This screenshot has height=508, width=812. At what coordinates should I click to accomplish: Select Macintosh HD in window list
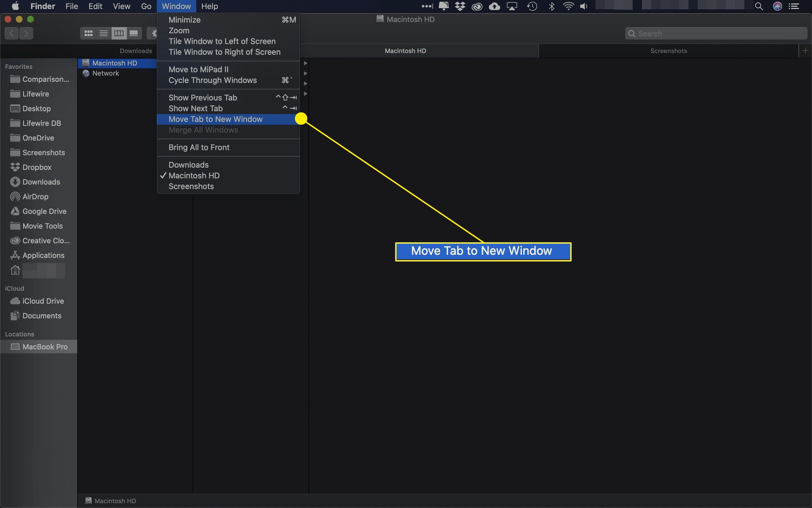[194, 176]
